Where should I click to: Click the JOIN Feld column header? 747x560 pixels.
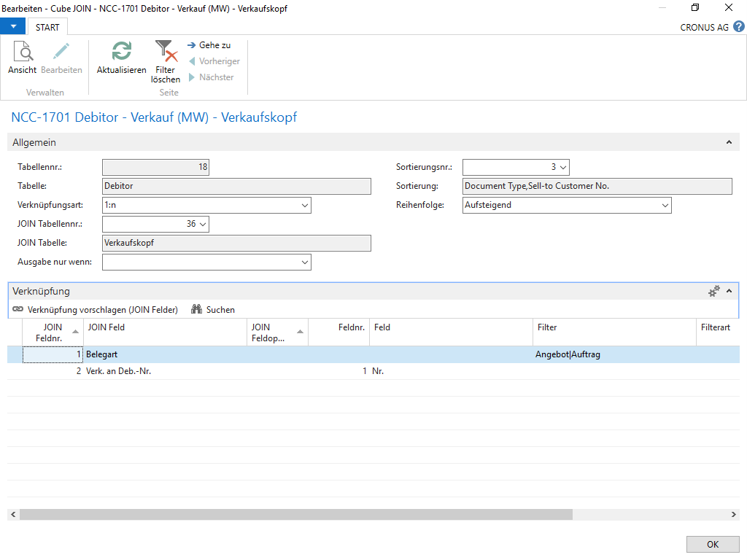tap(166, 332)
